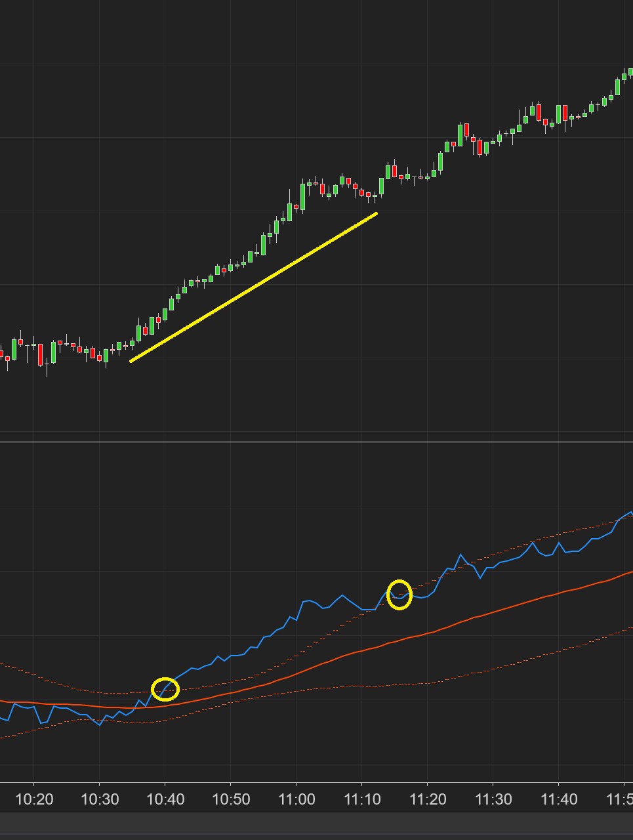Click the 11:00 time axis label

296,799
